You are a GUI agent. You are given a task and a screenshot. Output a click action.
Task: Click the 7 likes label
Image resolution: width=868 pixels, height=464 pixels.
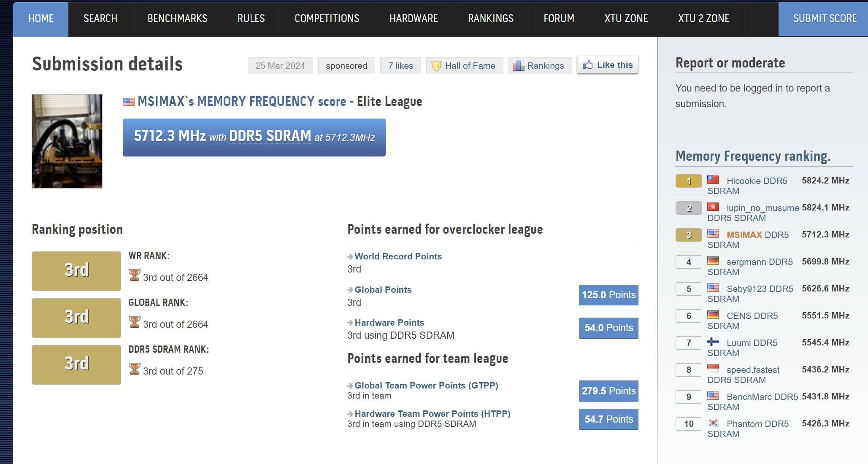400,66
